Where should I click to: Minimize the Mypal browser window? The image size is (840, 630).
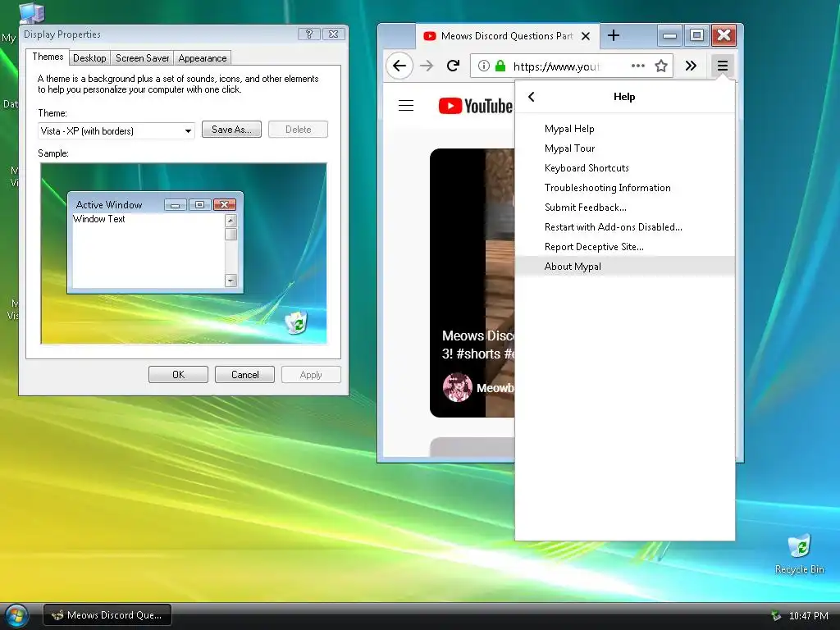click(x=669, y=36)
